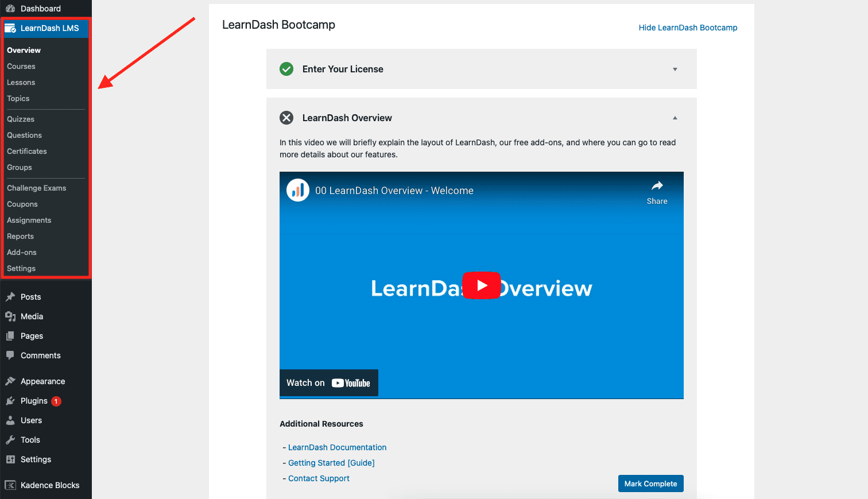Viewport: 868px width, 499px height.
Task: Open Add-ons in the LearnDash submenu
Action: [x=22, y=252]
